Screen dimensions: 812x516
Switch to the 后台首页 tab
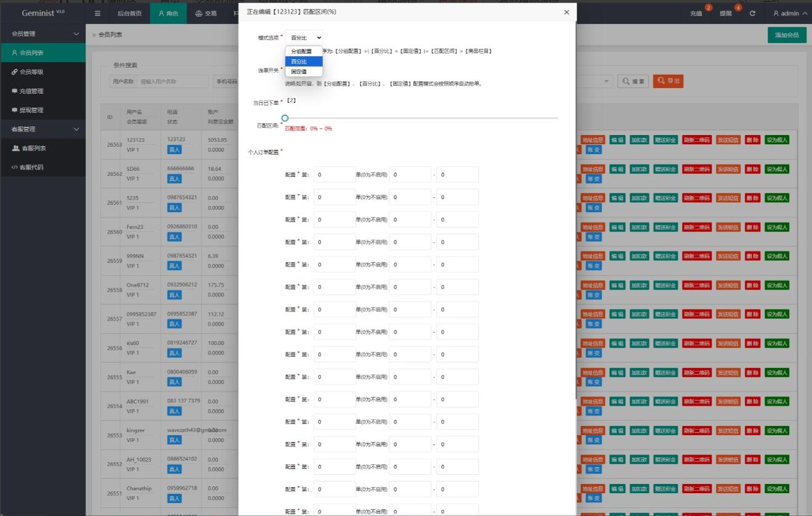coord(129,14)
